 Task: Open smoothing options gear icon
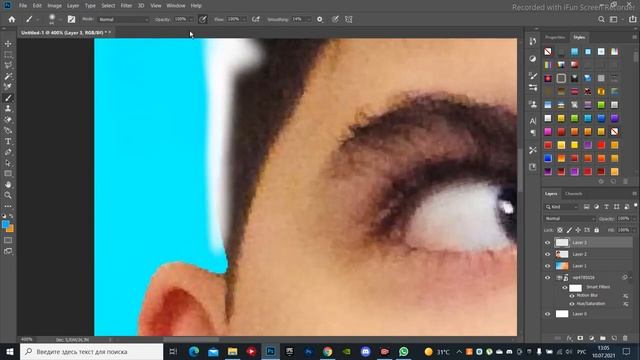coord(320,19)
